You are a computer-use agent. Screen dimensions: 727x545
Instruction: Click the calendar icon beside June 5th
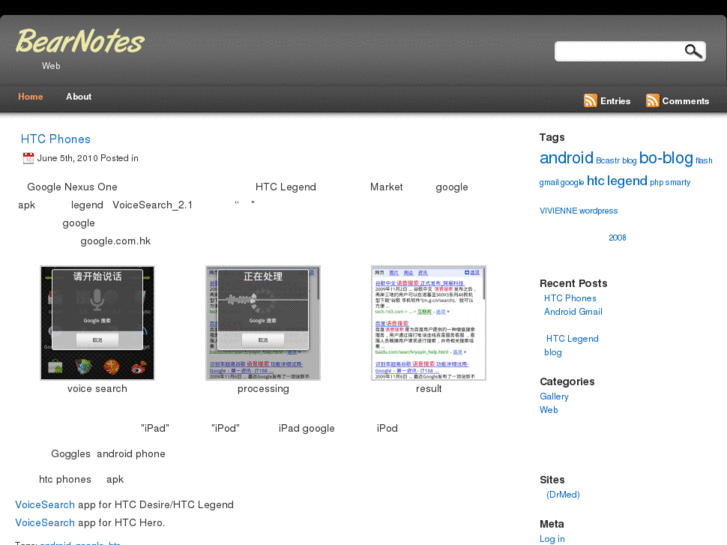tap(28, 158)
